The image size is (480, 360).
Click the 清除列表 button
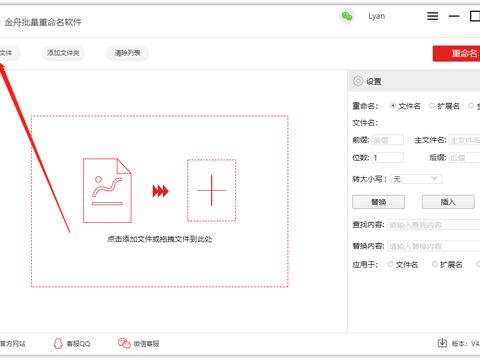[x=127, y=53]
